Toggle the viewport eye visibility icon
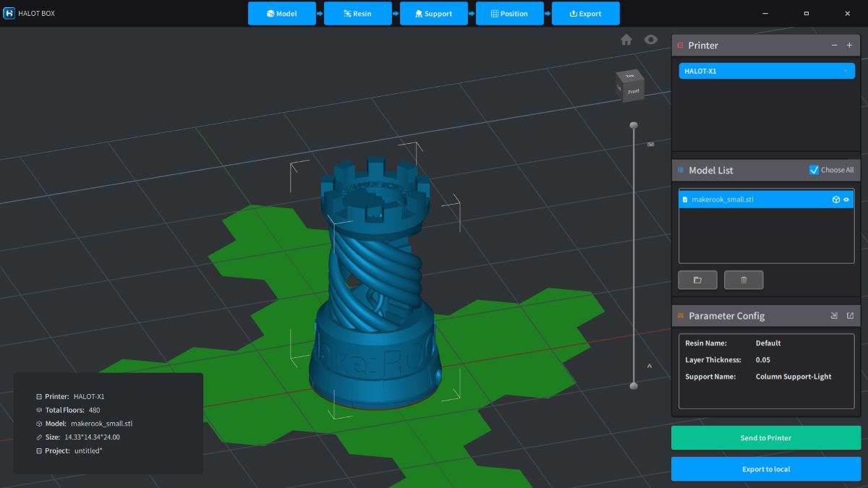This screenshot has width=868, height=488. [x=651, y=40]
